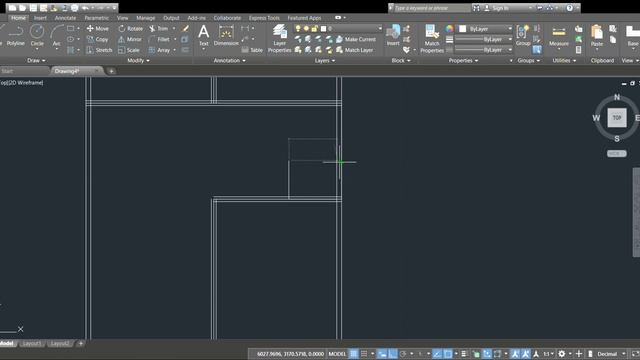Click the color wheel object color icon
This screenshot has height=360, width=640.
[x=449, y=29]
